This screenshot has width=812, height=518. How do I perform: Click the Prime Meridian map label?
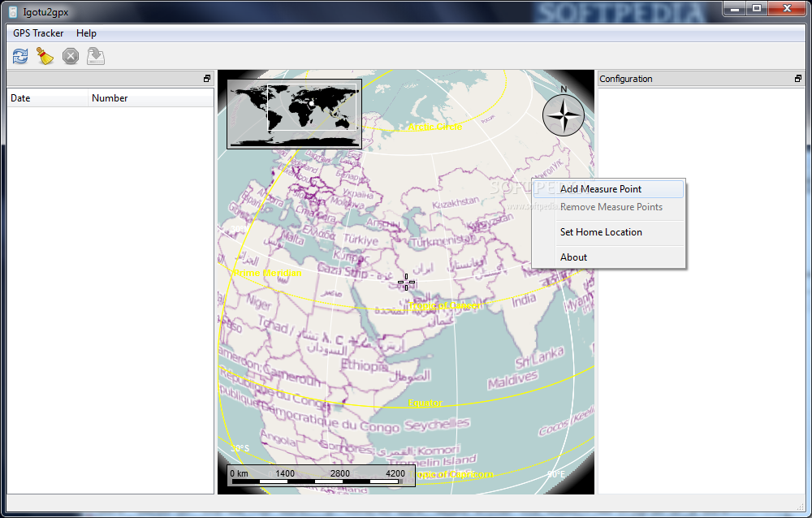tap(267, 273)
